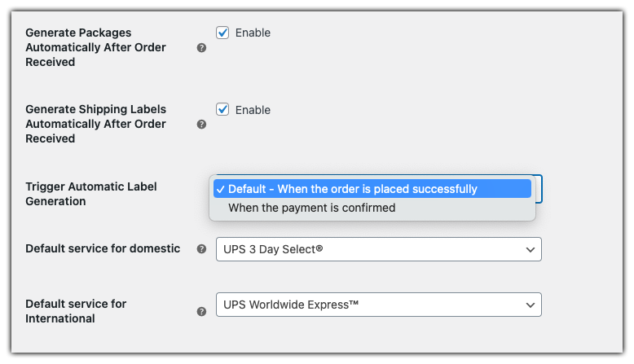Click the Default service for International label

tap(76, 311)
